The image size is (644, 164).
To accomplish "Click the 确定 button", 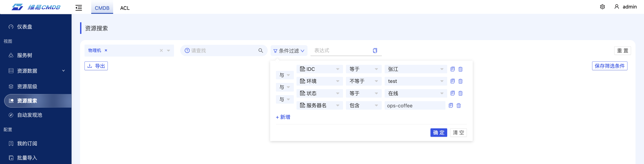I will tap(438, 133).
